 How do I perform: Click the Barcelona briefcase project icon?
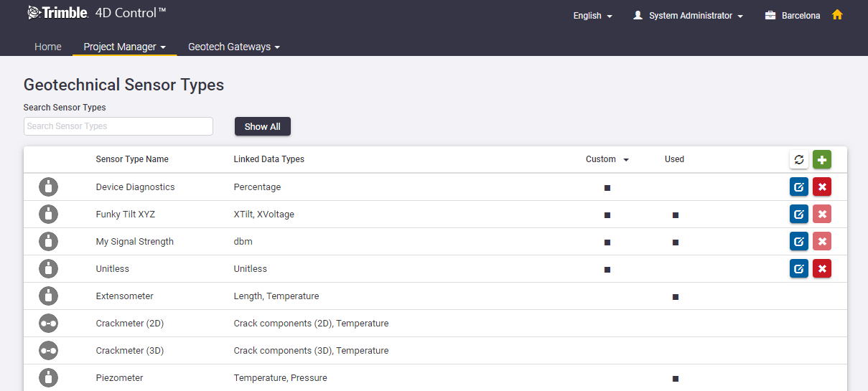coord(770,16)
